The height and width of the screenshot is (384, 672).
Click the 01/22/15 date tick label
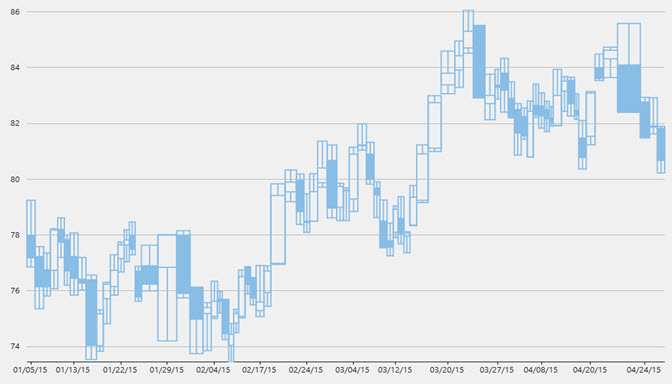(x=120, y=370)
